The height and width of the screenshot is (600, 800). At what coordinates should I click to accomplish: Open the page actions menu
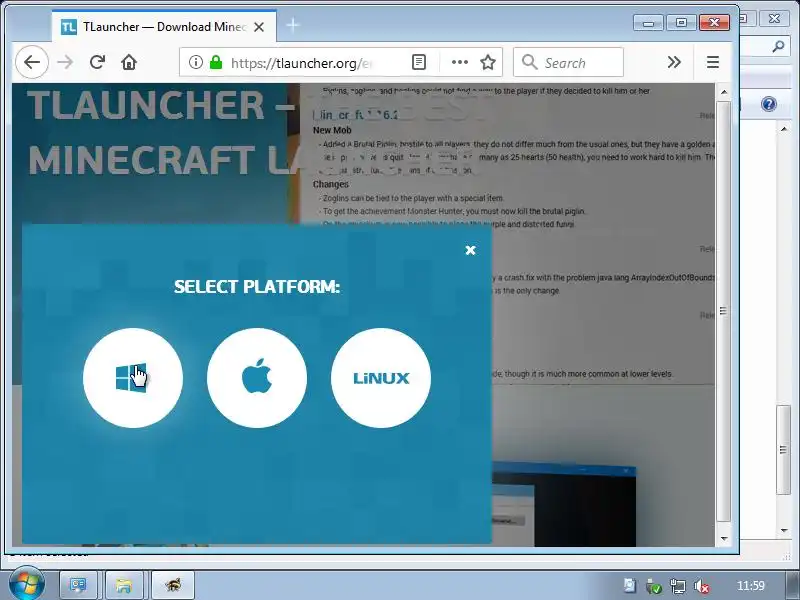coord(460,62)
